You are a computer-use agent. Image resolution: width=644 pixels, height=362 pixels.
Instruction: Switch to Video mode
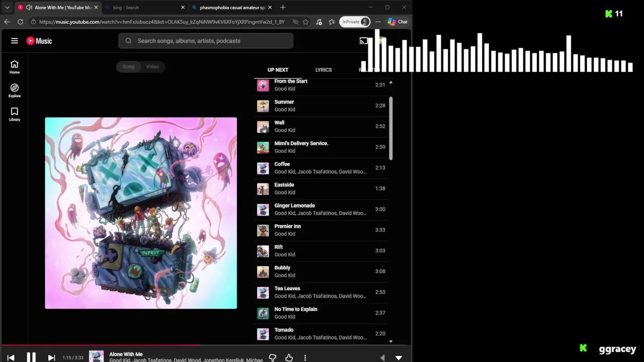click(152, 66)
